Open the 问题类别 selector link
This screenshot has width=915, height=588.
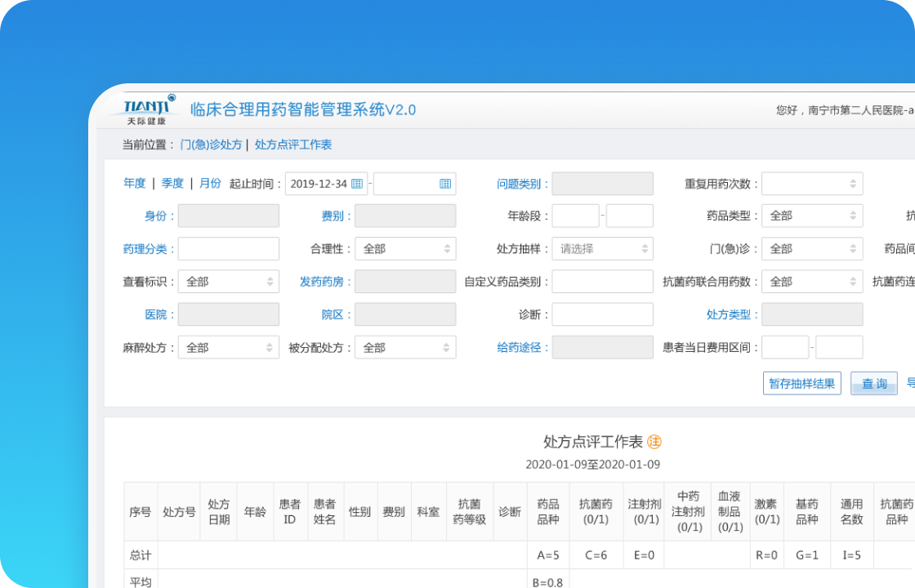click(522, 184)
